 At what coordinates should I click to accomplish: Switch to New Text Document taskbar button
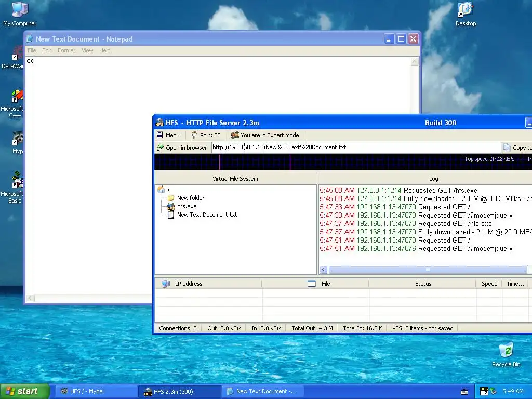coord(263,391)
